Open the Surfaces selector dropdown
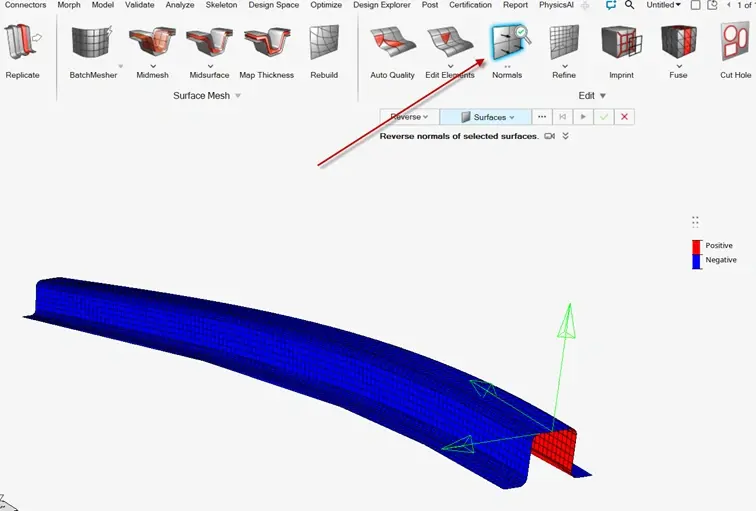756x511 pixels. pos(486,117)
